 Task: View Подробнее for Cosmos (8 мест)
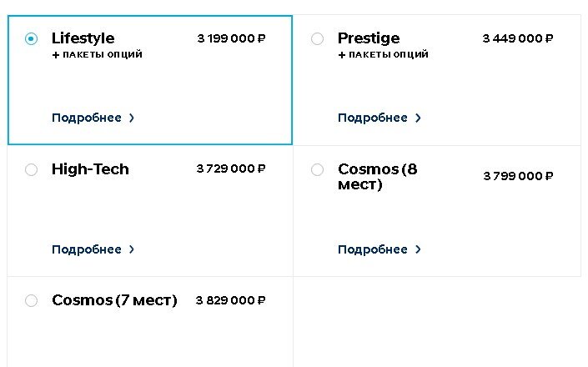click(x=373, y=249)
